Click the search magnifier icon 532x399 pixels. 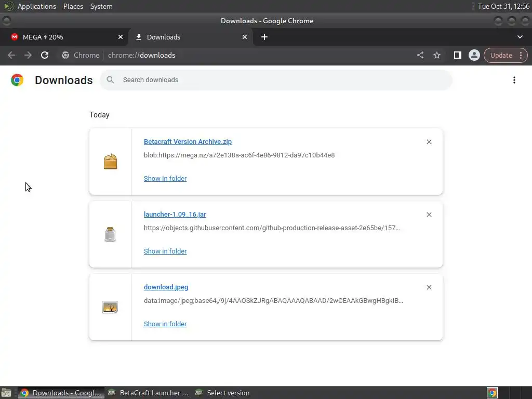pyautogui.click(x=110, y=79)
